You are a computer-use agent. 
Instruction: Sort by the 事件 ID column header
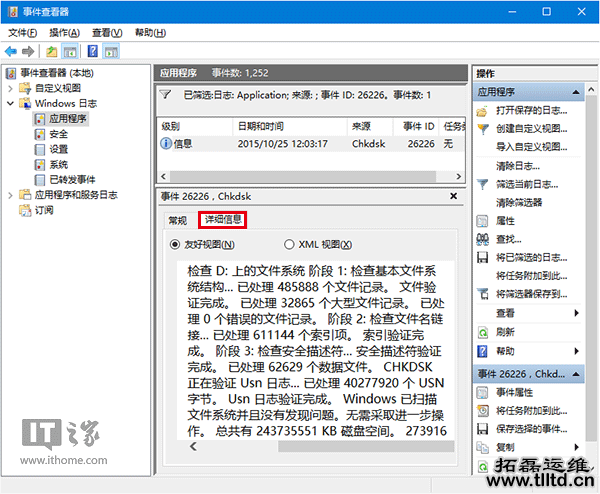click(416, 126)
